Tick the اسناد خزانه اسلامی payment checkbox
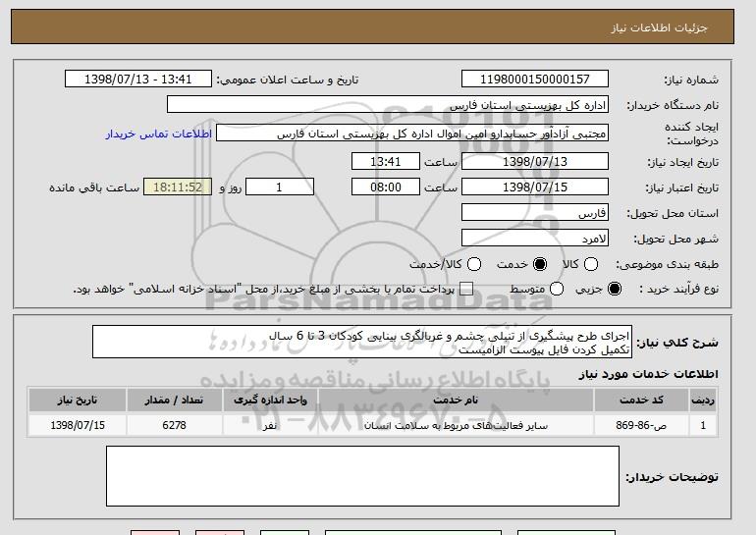756x535 pixels. pos(466,289)
